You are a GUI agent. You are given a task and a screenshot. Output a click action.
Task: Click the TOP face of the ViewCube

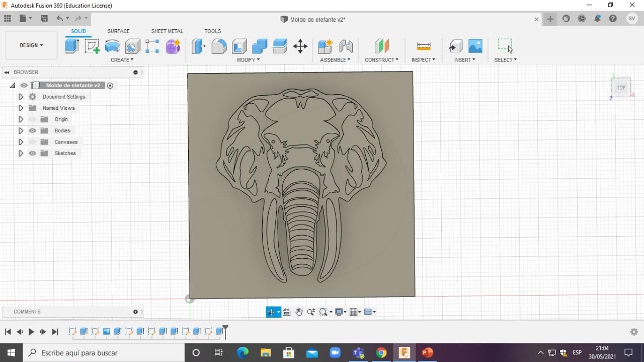coord(621,88)
